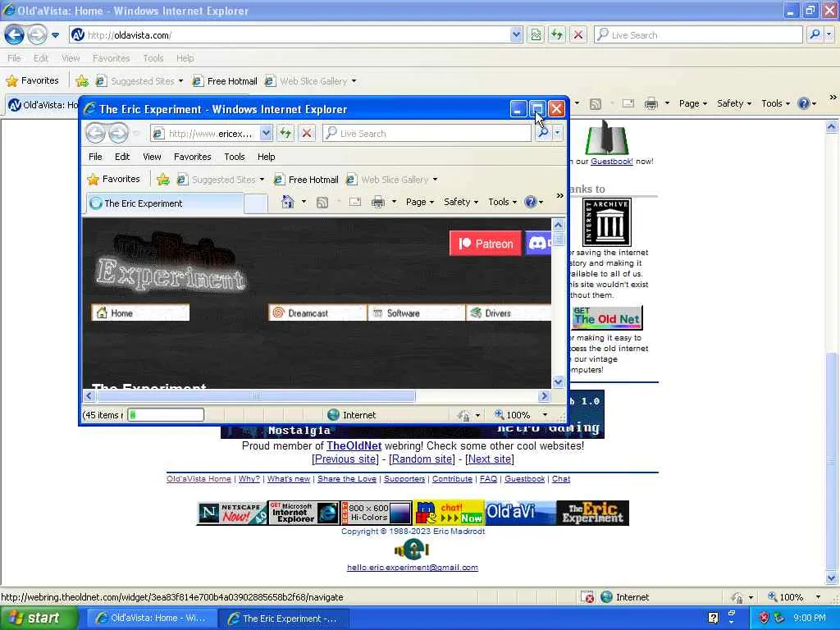Click Live Search field in Eric Experiment window
The height and width of the screenshot is (630, 840).
pos(427,133)
